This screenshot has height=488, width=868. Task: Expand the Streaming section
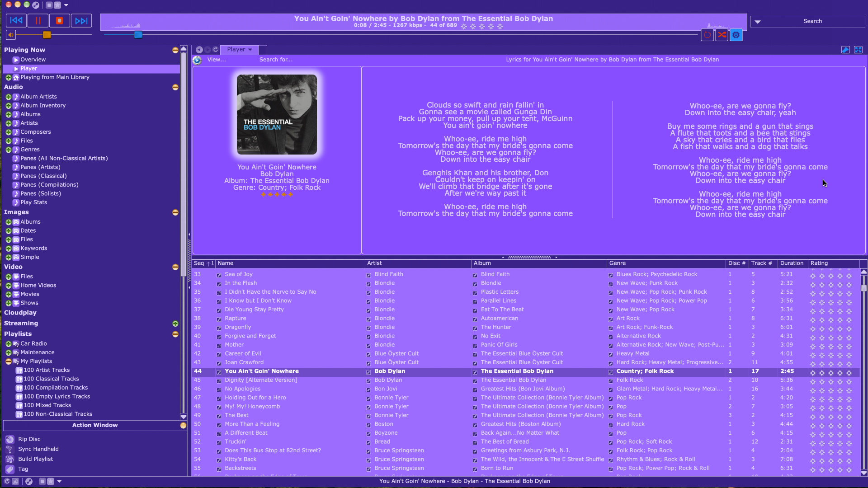175,324
